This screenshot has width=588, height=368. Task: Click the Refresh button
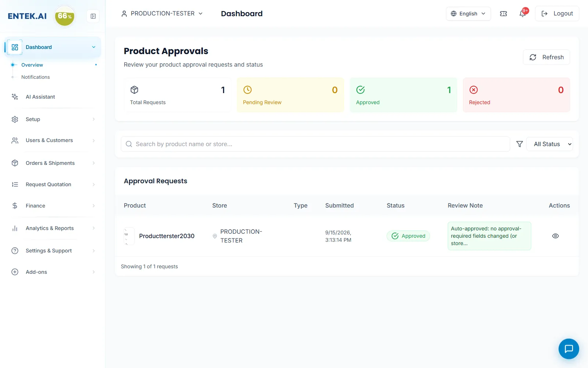click(x=546, y=57)
